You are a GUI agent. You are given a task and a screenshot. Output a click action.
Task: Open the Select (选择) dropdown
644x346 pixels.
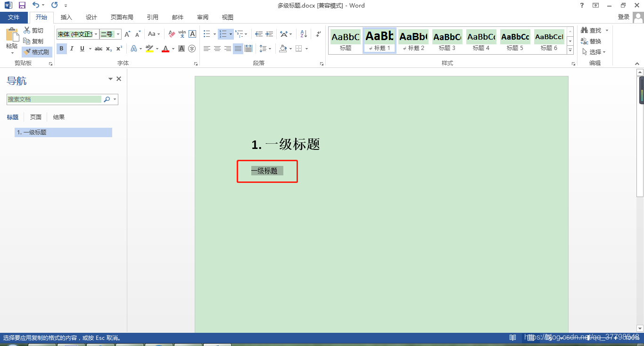(594, 52)
